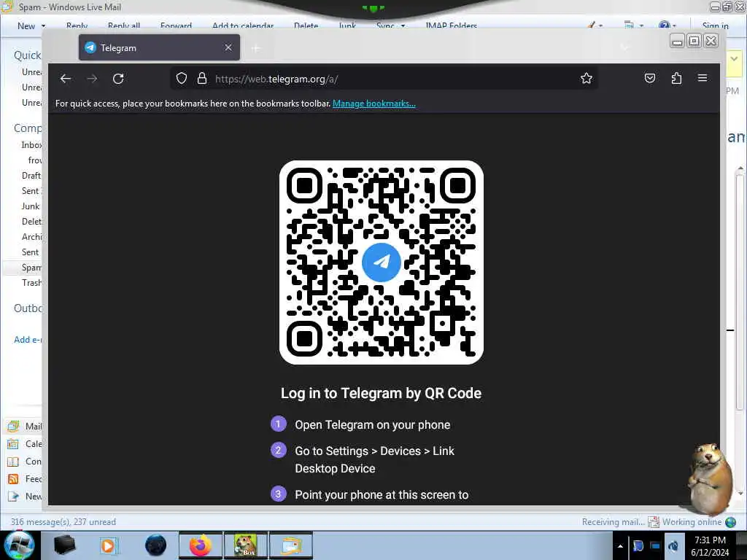Click the address bar URL field
The height and width of the screenshot is (560, 747).
(x=384, y=79)
